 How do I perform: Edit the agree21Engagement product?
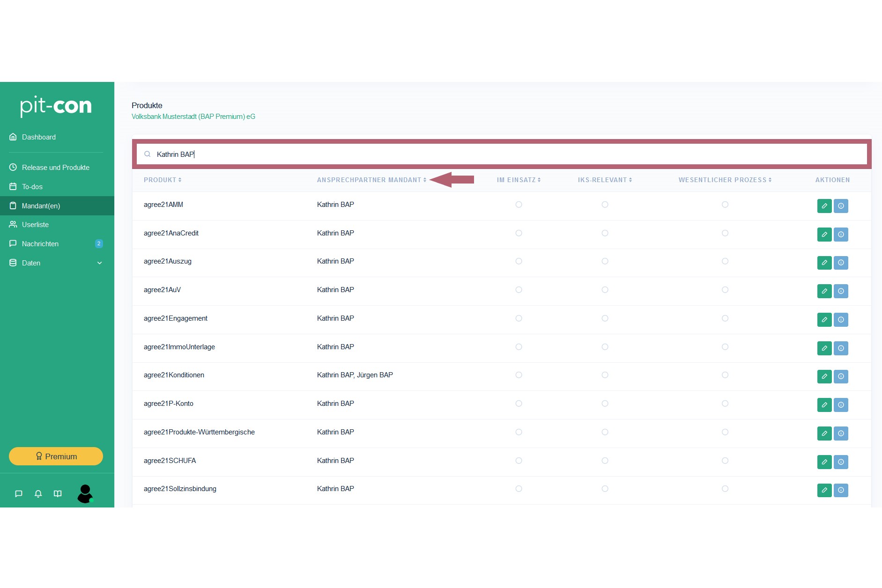[x=824, y=320]
